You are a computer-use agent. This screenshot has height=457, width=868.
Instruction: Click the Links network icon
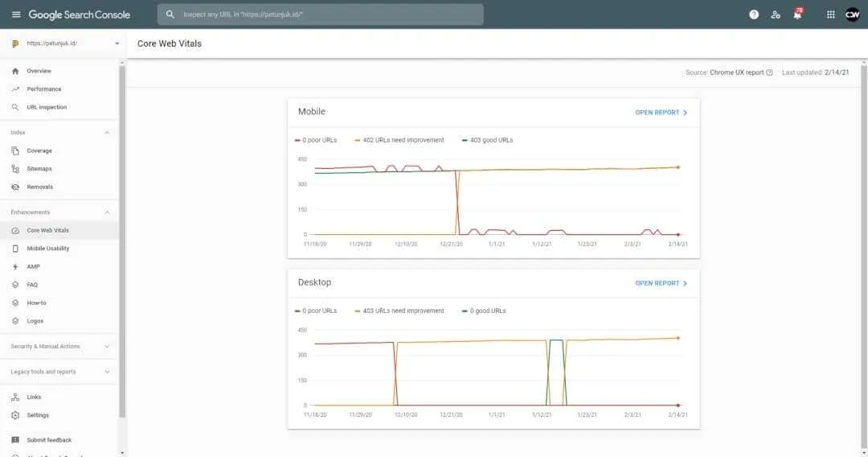[x=15, y=397]
